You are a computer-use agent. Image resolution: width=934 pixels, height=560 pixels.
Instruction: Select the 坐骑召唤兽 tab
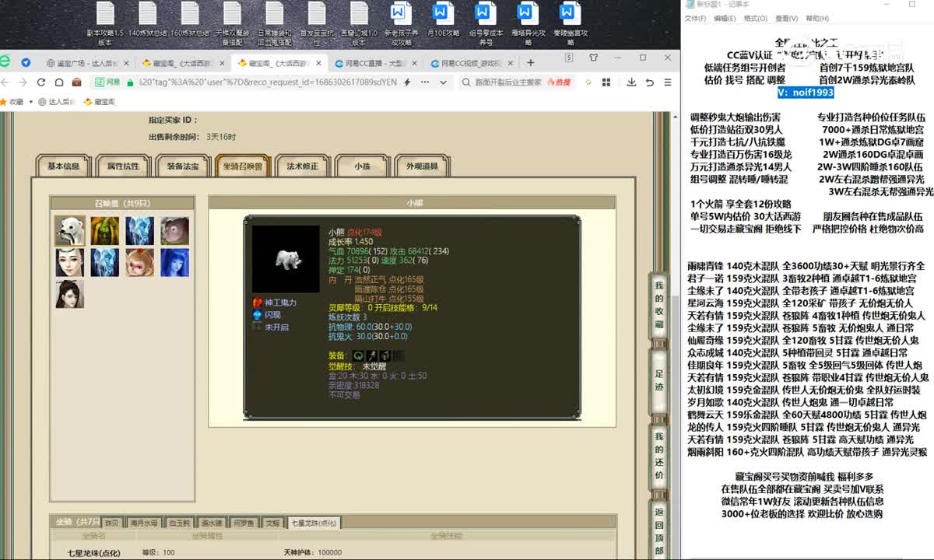[242, 166]
